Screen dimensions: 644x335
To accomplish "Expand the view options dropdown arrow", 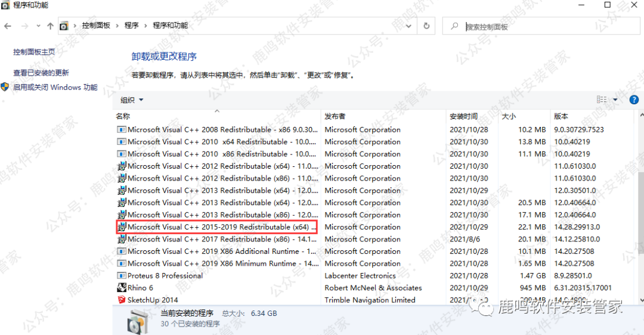I will pyautogui.click(x=615, y=100).
